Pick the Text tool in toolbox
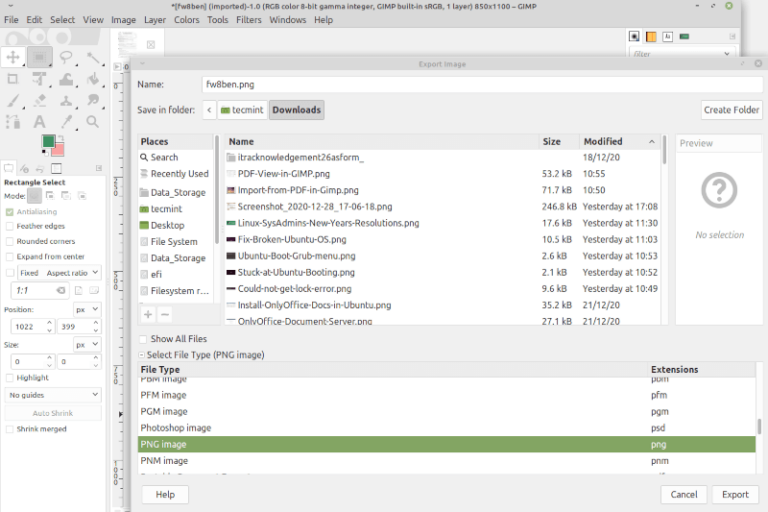This screenshot has height=512, width=768. click(x=40, y=121)
